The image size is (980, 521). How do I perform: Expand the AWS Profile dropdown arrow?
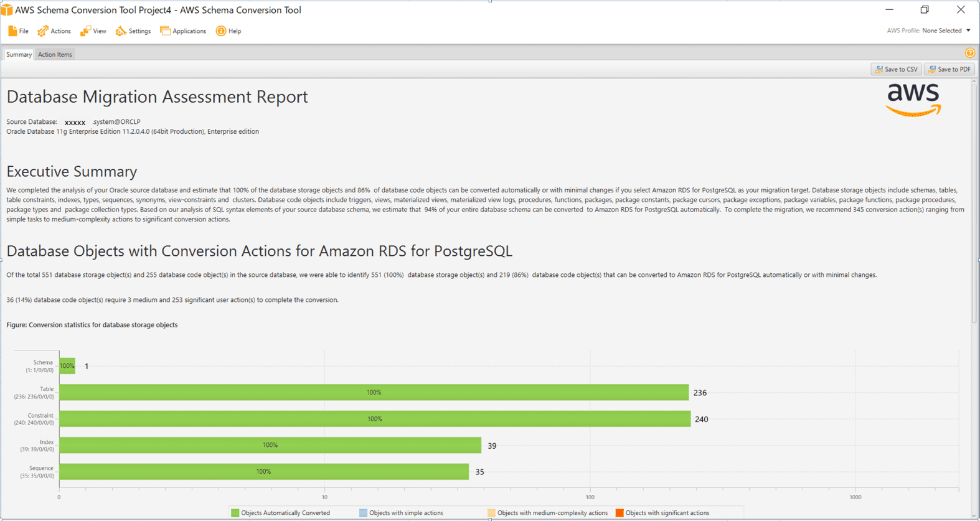tap(968, 31)
